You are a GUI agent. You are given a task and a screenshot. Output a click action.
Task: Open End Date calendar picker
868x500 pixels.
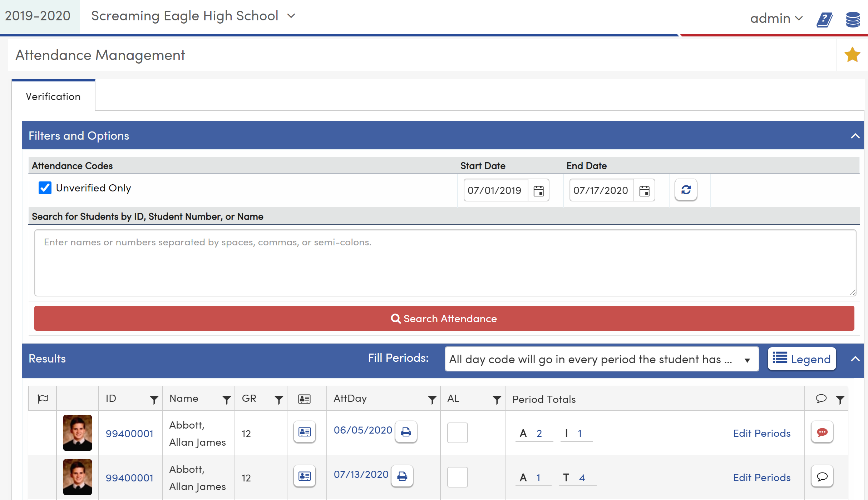644,190
